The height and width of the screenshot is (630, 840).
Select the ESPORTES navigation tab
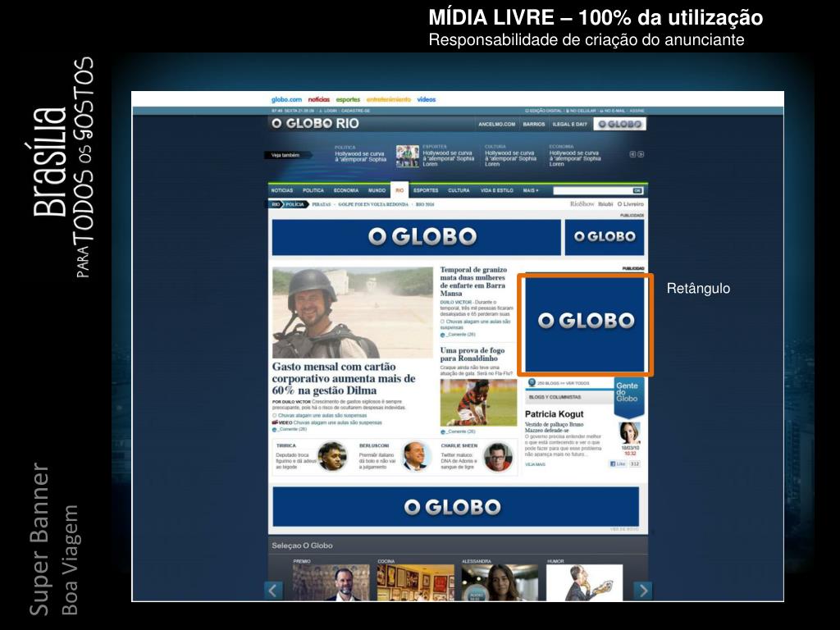[x=426, y=190]
